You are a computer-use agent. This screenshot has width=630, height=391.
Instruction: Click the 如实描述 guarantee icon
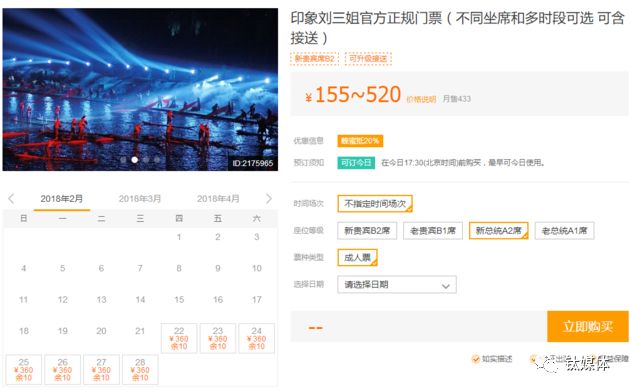click(x=476, y=358)
